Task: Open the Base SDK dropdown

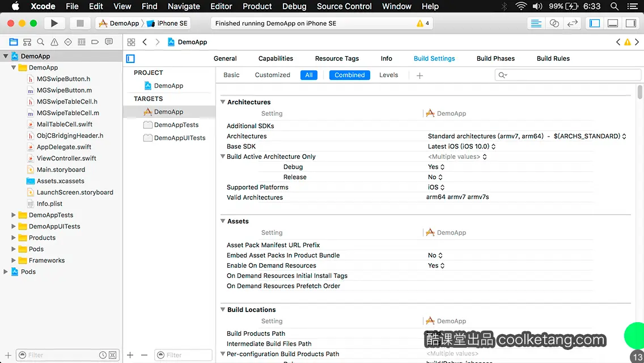Action: click(461, 146)
